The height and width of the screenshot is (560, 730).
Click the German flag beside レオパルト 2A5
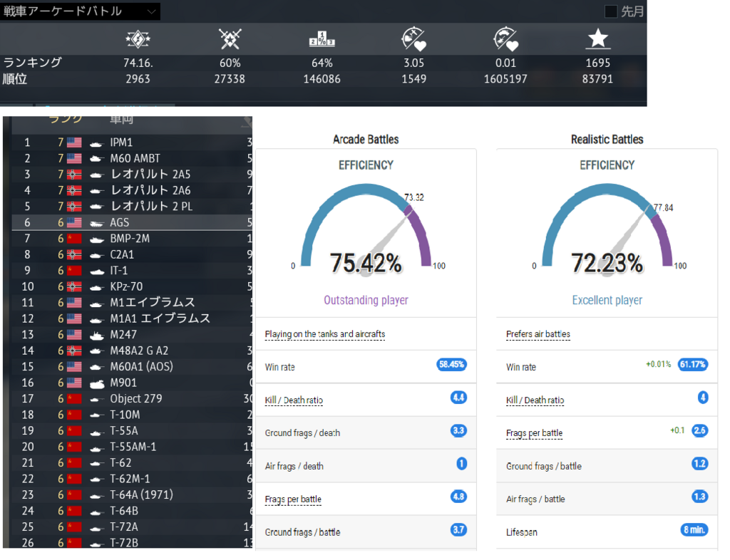(74, 175)
